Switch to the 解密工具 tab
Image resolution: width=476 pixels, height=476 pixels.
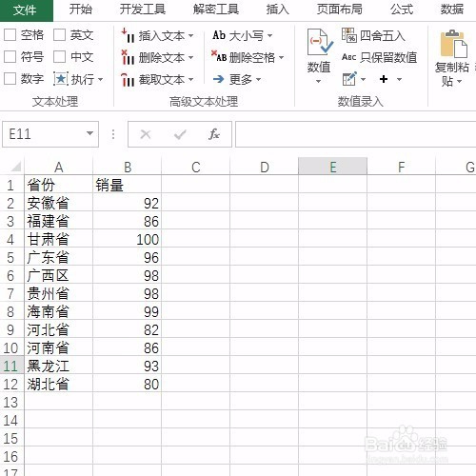216,10
